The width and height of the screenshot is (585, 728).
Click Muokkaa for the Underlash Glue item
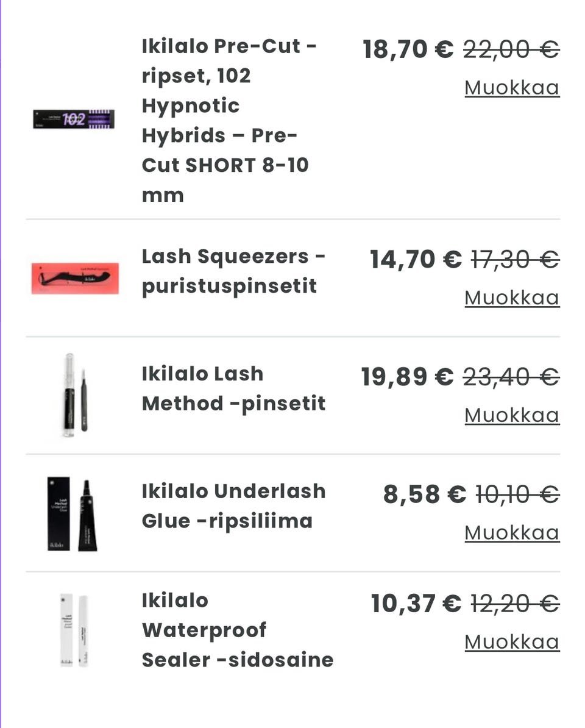pos(511,533)
